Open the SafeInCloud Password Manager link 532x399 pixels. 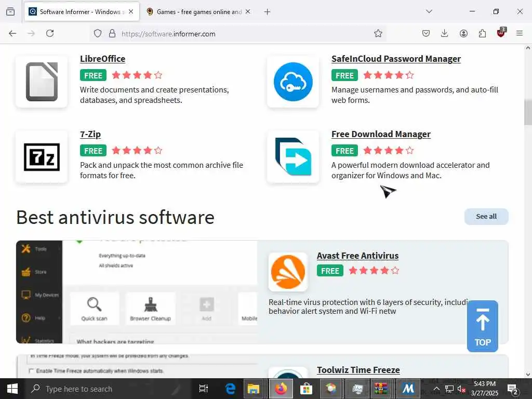[x=396, y=59]
